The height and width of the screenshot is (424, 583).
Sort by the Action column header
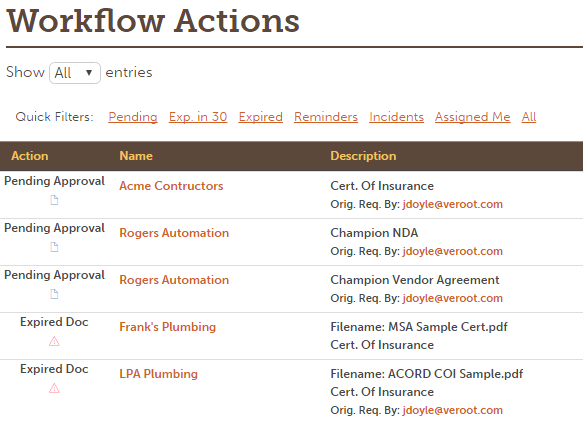[30, 156]
